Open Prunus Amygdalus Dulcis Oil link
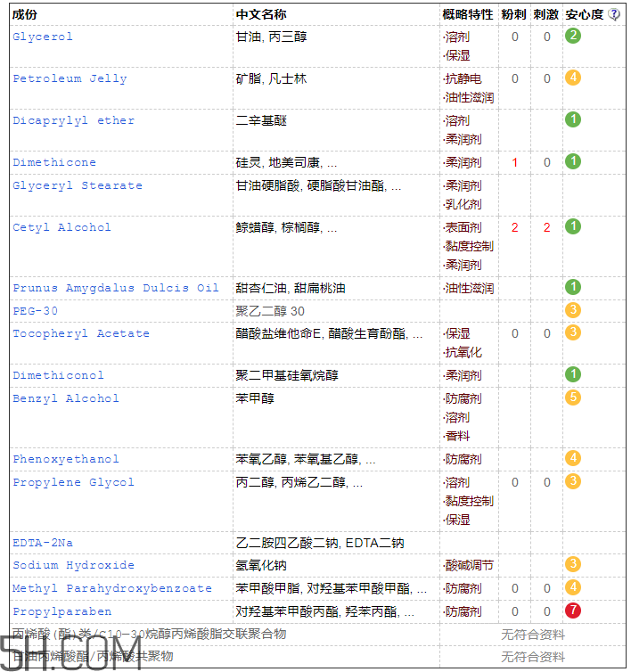This screenshot has width=631, height=672. coord(115,288)
